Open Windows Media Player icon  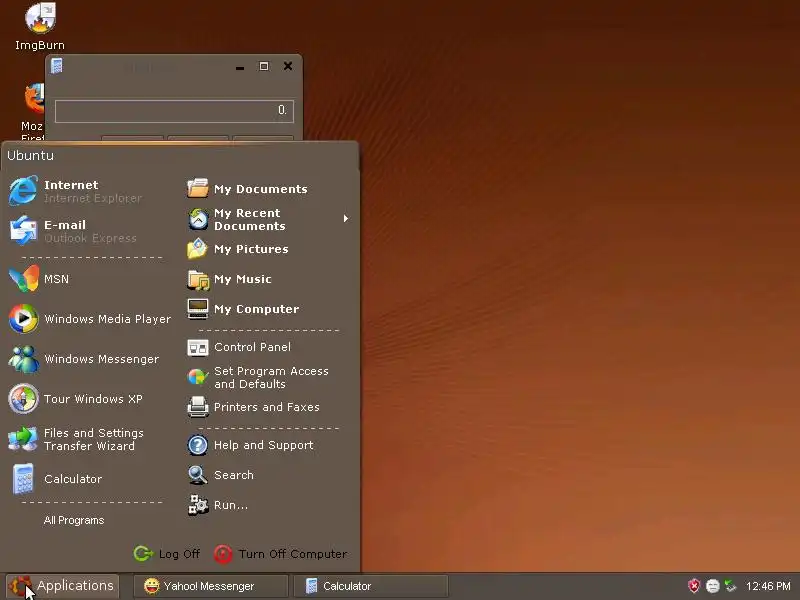(x=23, y=318)
